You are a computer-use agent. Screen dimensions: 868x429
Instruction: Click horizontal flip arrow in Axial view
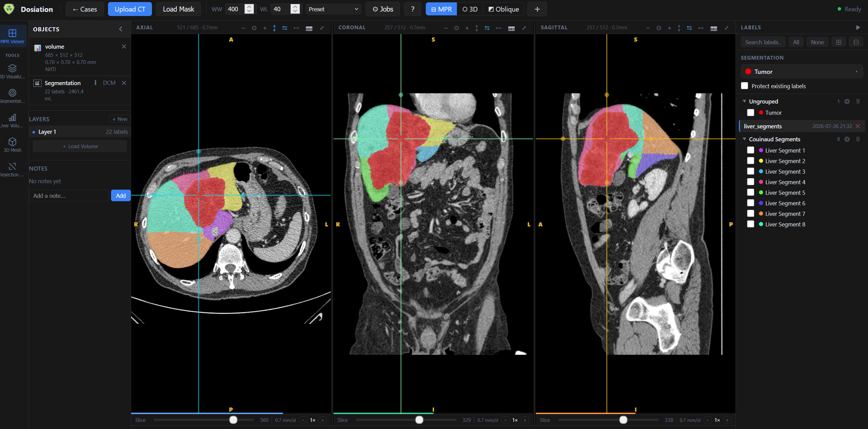coord(296,28)
